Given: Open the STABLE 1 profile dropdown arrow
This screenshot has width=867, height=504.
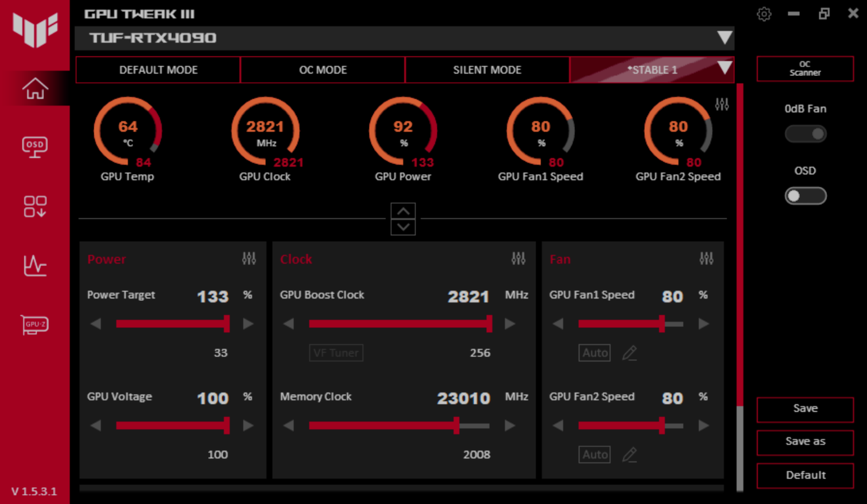Looking at the screenshot, I should [724, 68].
